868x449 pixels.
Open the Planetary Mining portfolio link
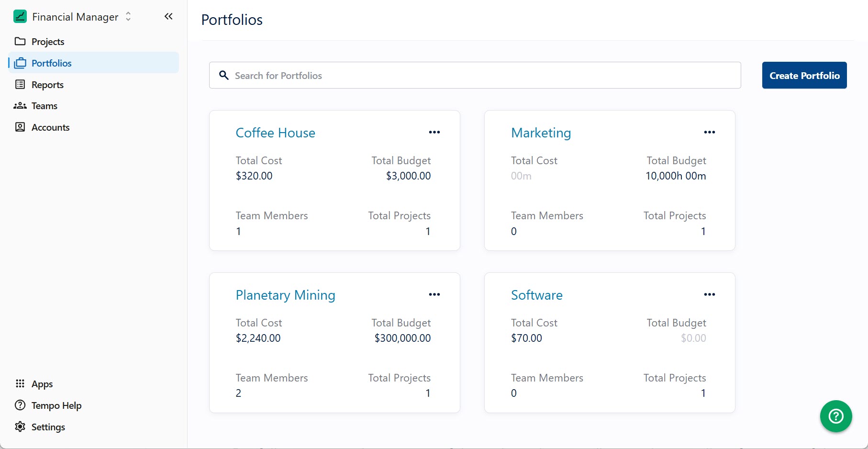[x=285, y=295]
